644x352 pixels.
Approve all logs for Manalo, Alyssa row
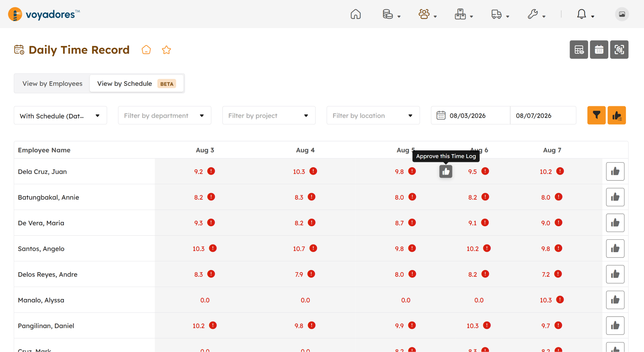[x=615, y=300]
